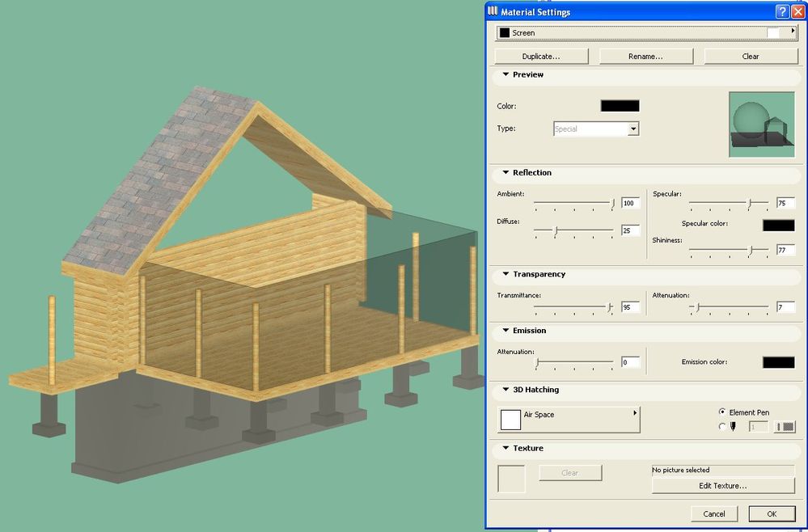
Task: Click the Duplicate... button
Action: (541, 56)
